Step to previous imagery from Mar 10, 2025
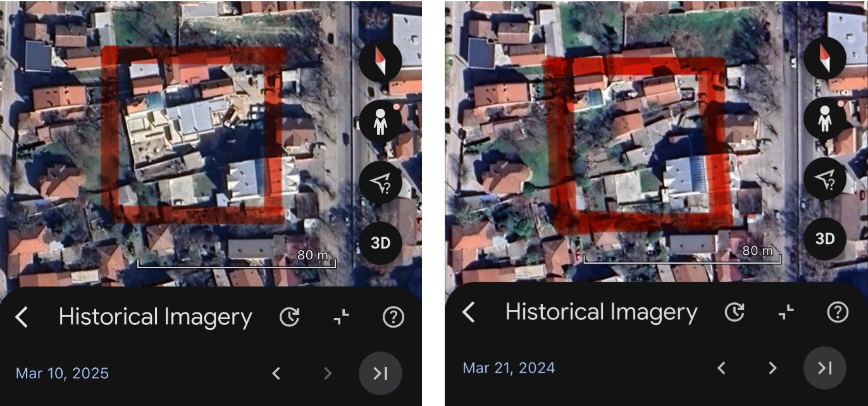 click(276, 373)
